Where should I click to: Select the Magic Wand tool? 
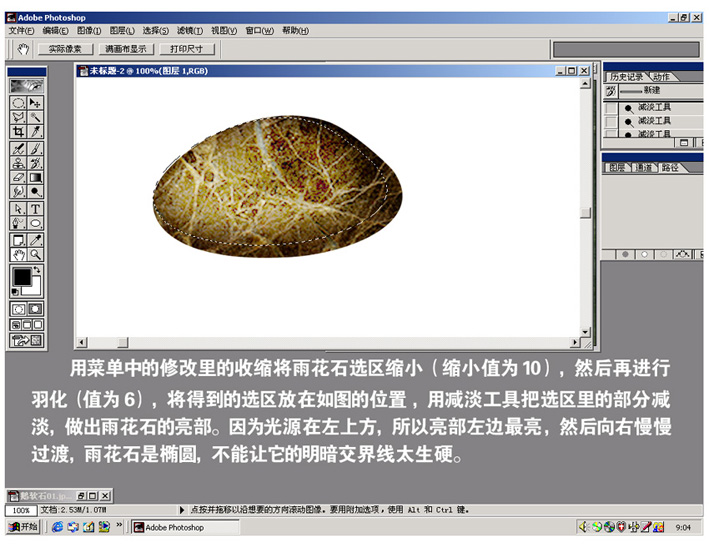point(35,118)
